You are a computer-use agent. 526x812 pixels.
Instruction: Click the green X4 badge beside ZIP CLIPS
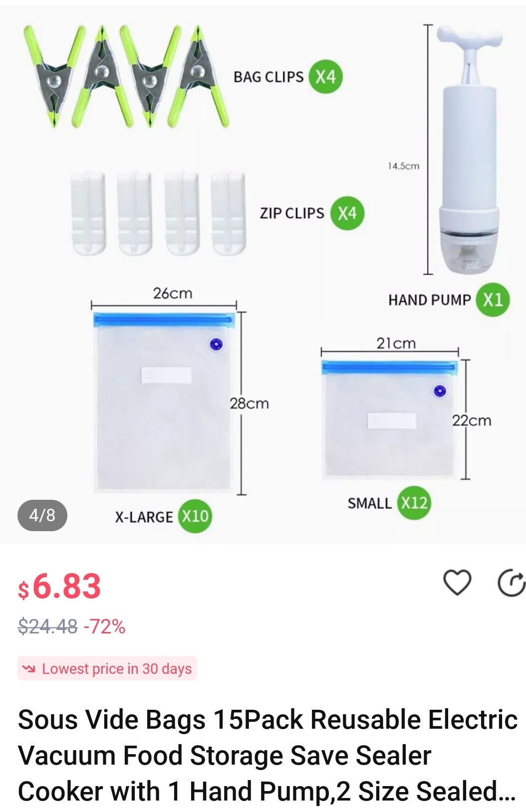347,213
